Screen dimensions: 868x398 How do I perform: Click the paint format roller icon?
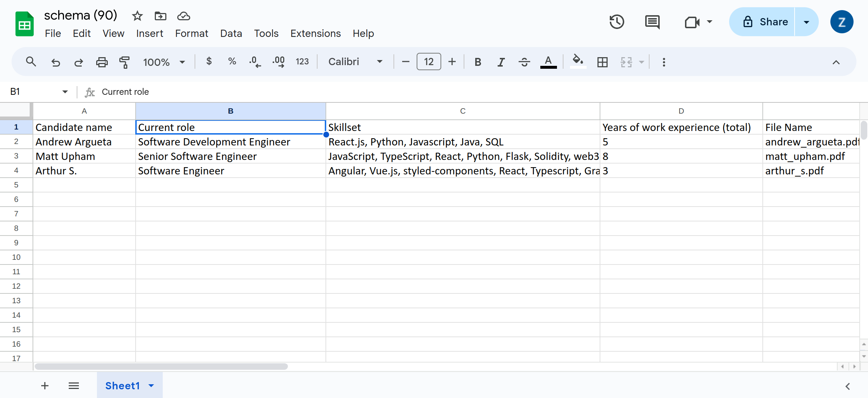pos(124,62)
